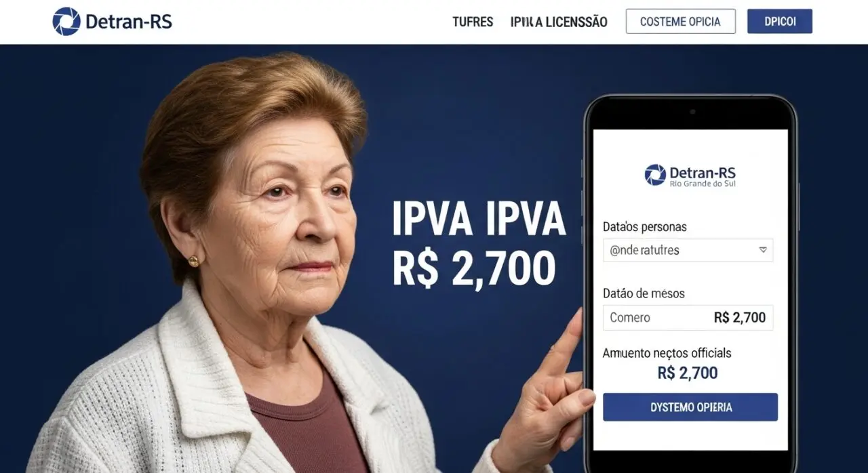
Task: Select the large IPVA IPVA headline
Action: [479, 220]
